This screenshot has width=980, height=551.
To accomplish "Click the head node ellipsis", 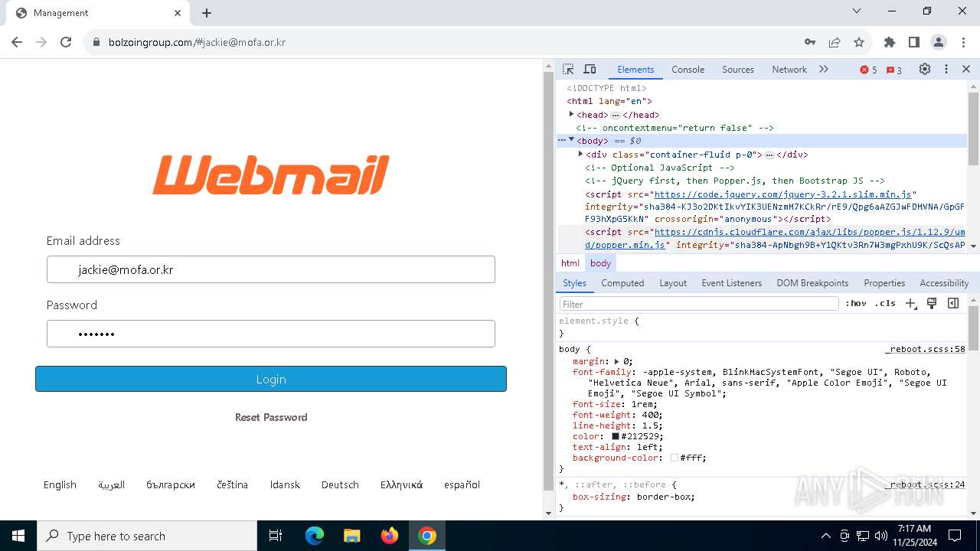I will point(615,115).
